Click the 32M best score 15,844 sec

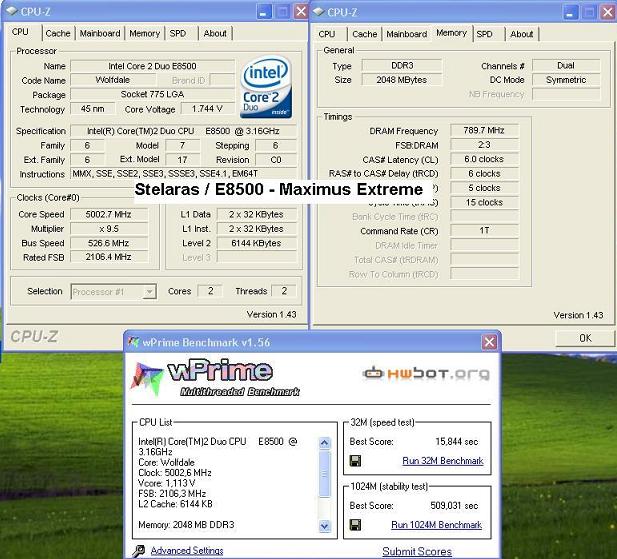[456, 442]
